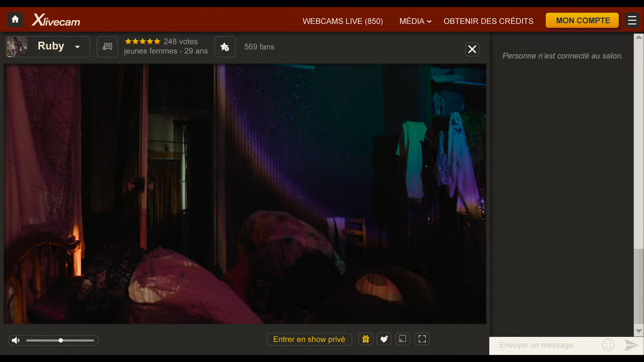Click the message contact icon
644x362 pixels.
107,47
